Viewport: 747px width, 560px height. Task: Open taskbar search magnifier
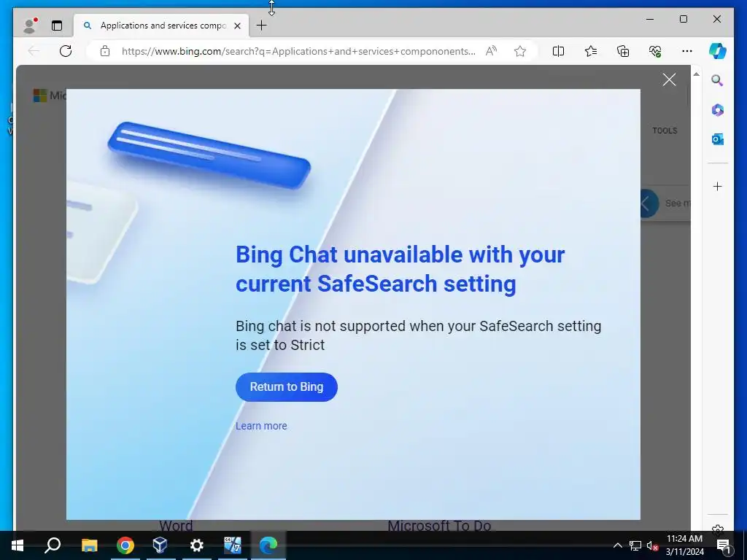point(53,545)
